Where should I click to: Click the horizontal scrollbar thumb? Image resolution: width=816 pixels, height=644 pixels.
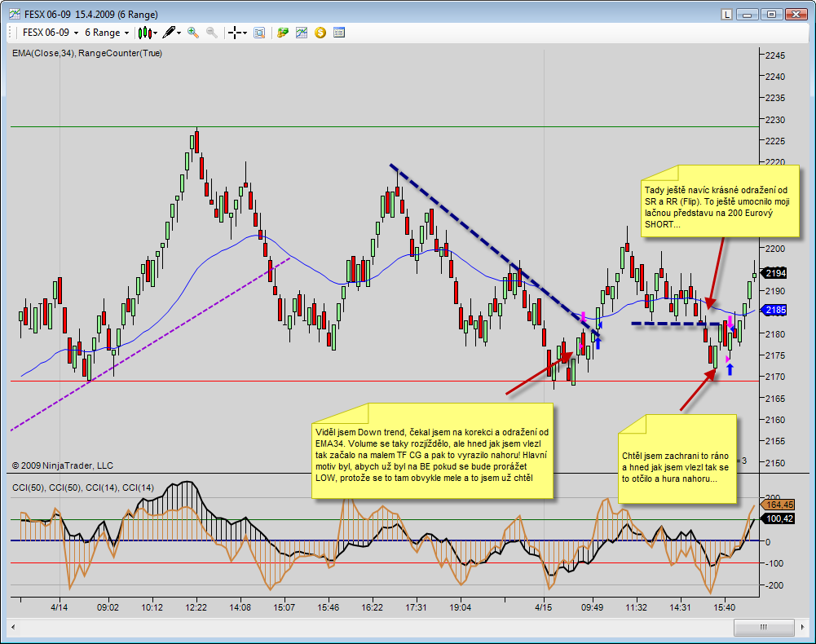(x=764, y=628)
